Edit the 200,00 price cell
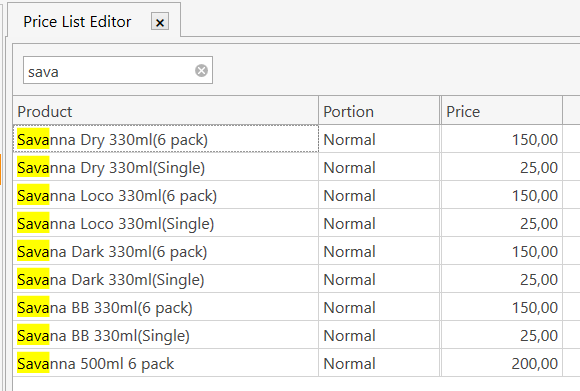 coord(502,363)
